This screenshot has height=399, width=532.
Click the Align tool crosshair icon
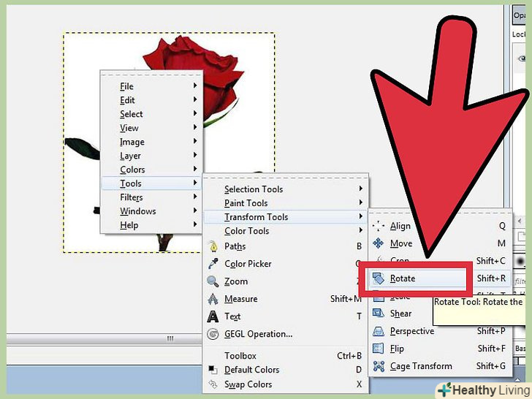[x=378, y=226]
